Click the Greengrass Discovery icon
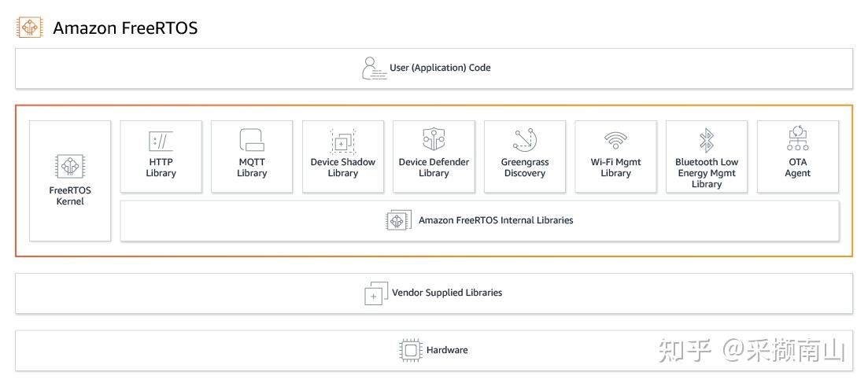 [525, 140]
